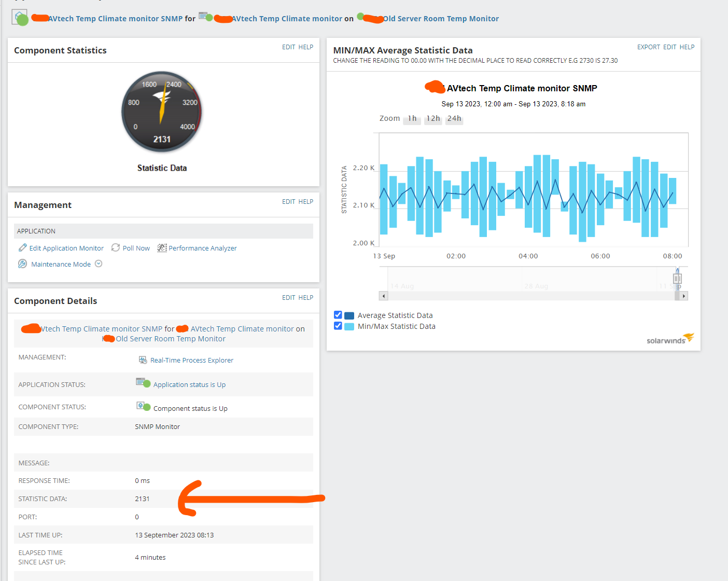This screenshot has height=581, width=728.
Task: Open HELP for the Management panel
Action: click(306, 201)
